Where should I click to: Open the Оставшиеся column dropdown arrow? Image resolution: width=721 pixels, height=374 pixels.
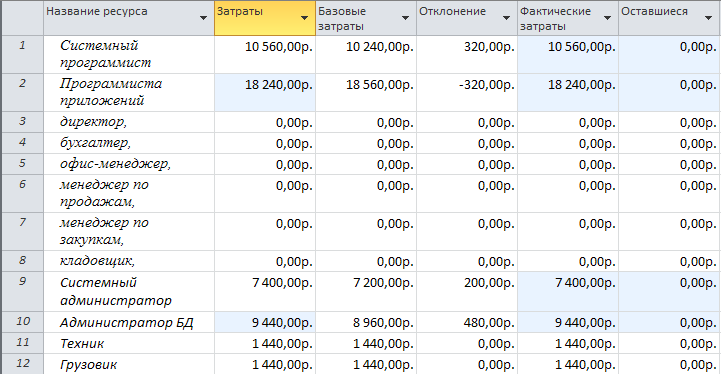pos(709,18)
